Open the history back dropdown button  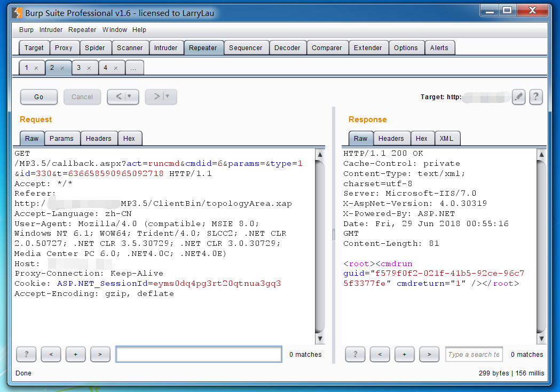(x=123, y=97)
